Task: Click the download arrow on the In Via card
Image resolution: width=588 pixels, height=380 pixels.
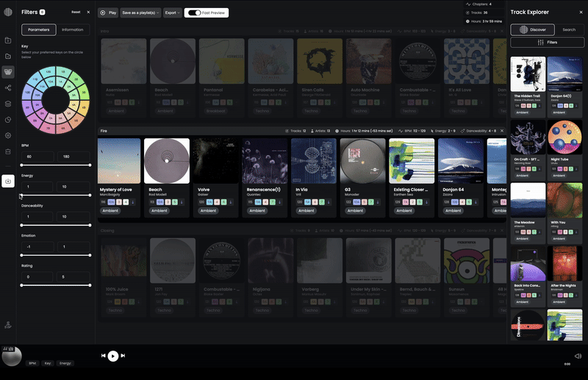Action: click(x=329, y=202)
